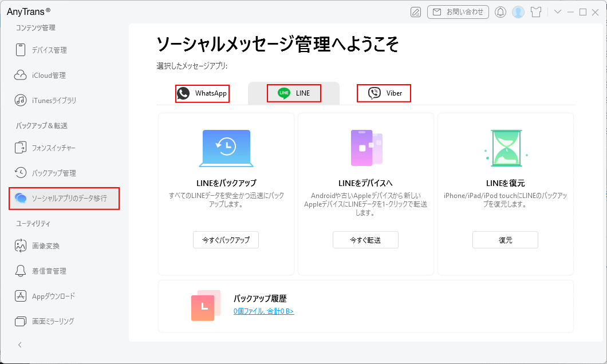Viewport: 607px width, 364px height.
Task: Click the music note icon beside iTunesライブラリ
Action: click(x=21, y=100)
